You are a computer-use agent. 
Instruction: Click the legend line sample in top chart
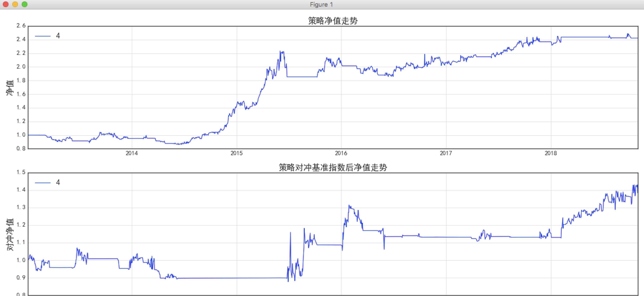coord(43,36)
